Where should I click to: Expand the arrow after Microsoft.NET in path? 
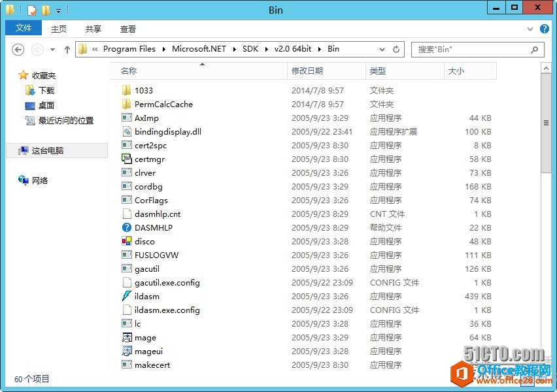(235, 50)
